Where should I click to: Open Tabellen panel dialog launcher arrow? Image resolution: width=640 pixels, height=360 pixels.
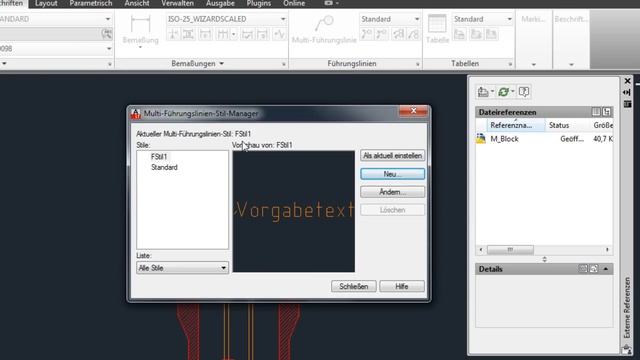click(x=510, y=64)
